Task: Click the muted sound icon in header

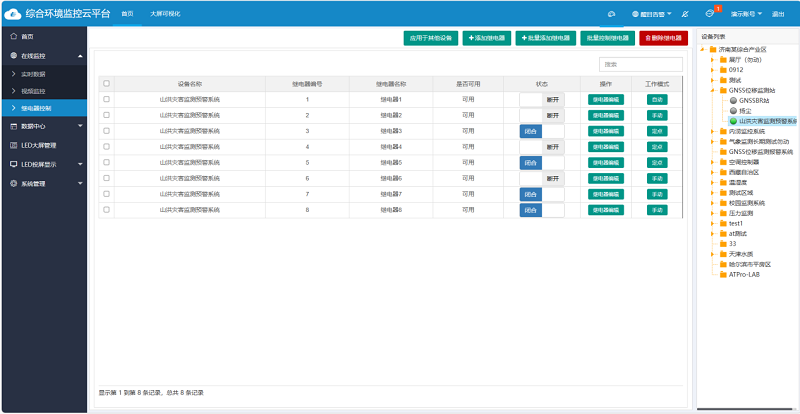Action: [685, 14]
